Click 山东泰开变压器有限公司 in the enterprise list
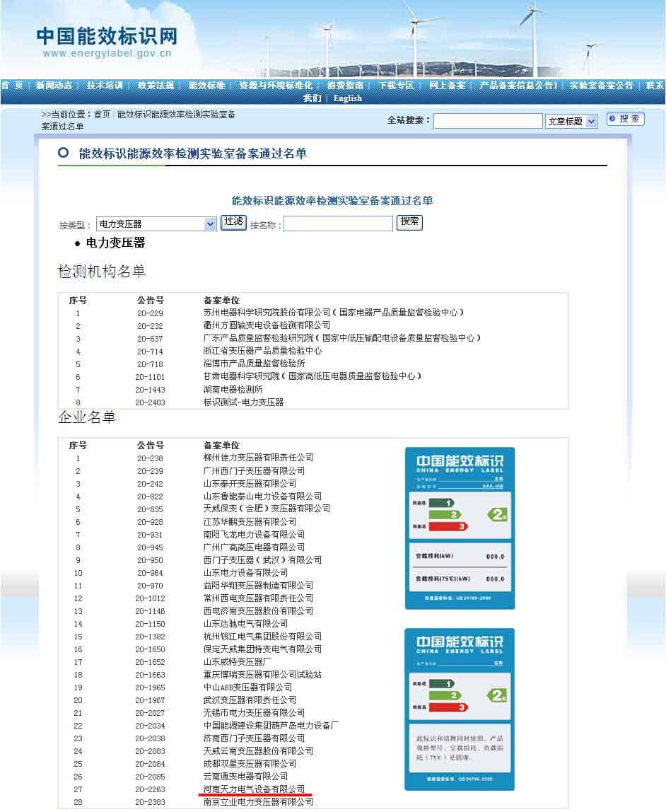Image resolution: width=666 pixels, height=812 pixels. click(250, 484)
